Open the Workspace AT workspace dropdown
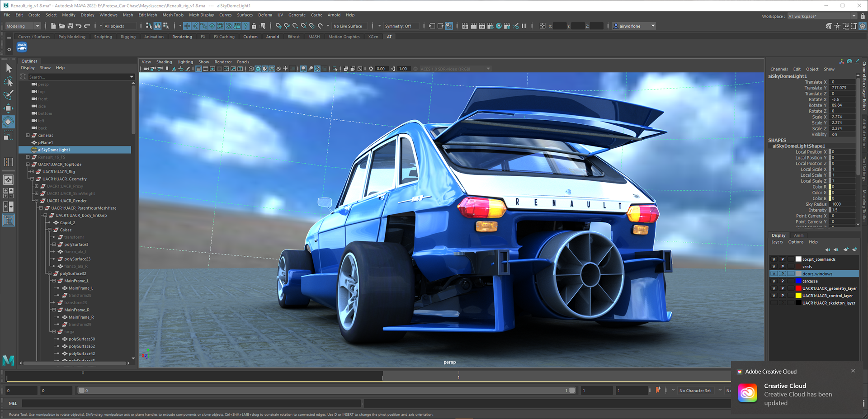This screenshot has height=419, width=868. pyautogui.click(x=822, y=16)
